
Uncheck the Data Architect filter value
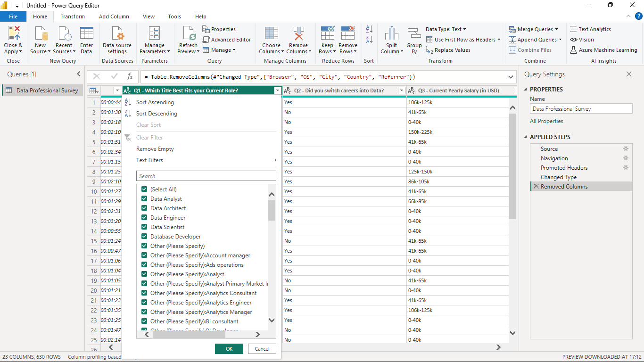point(144,208)
